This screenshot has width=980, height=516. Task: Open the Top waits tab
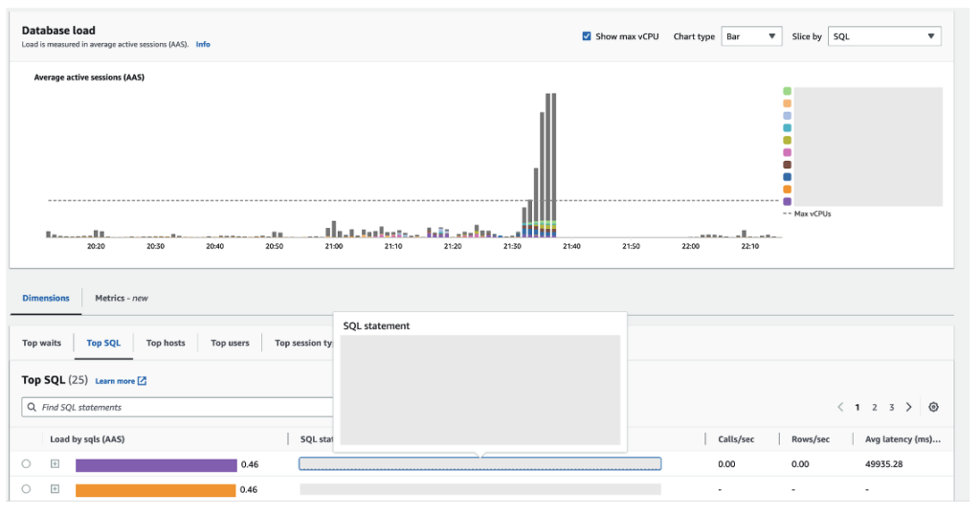42,343
